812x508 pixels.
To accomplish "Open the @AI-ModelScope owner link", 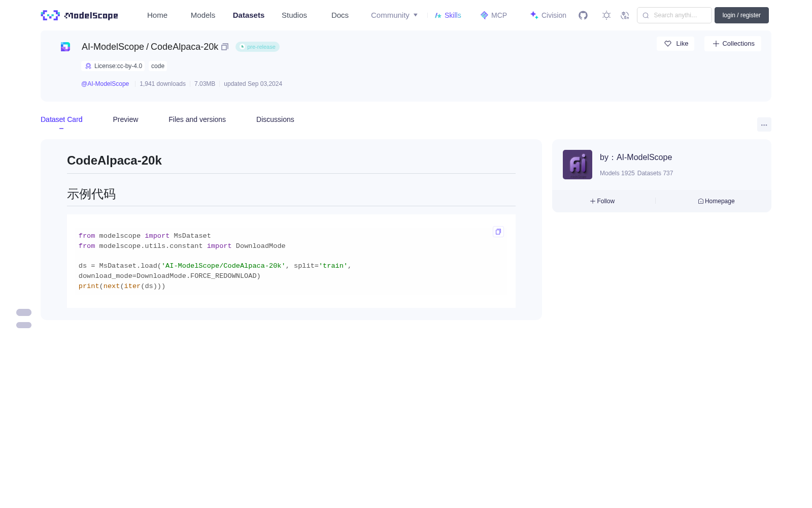I will click(105, 84).
